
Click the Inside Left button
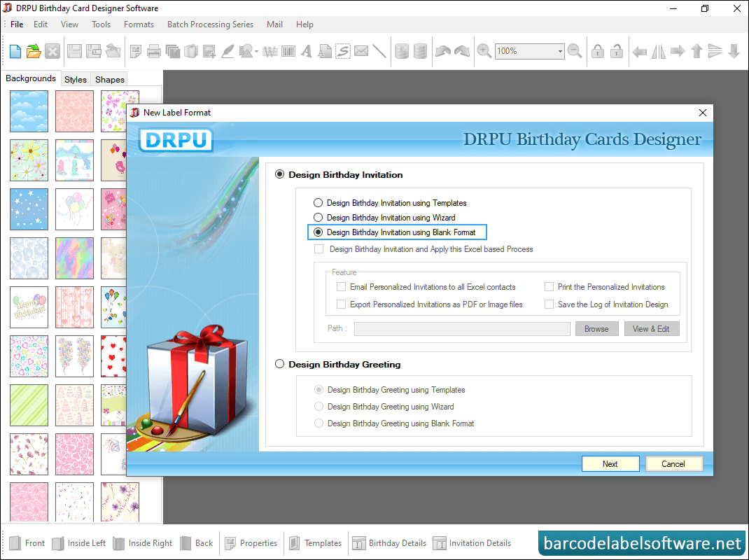click(79, 542)
